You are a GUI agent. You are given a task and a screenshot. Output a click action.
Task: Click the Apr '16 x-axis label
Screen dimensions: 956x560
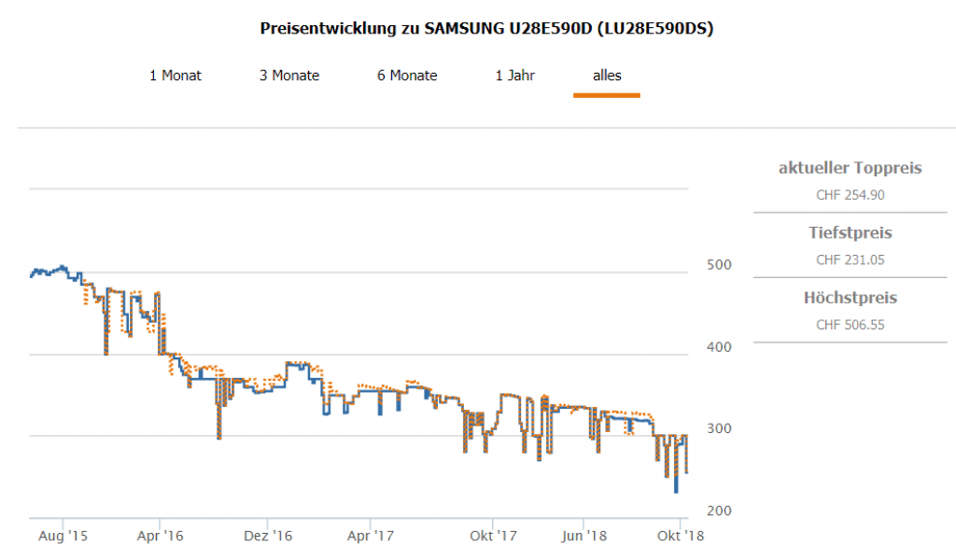pos(161,537)
